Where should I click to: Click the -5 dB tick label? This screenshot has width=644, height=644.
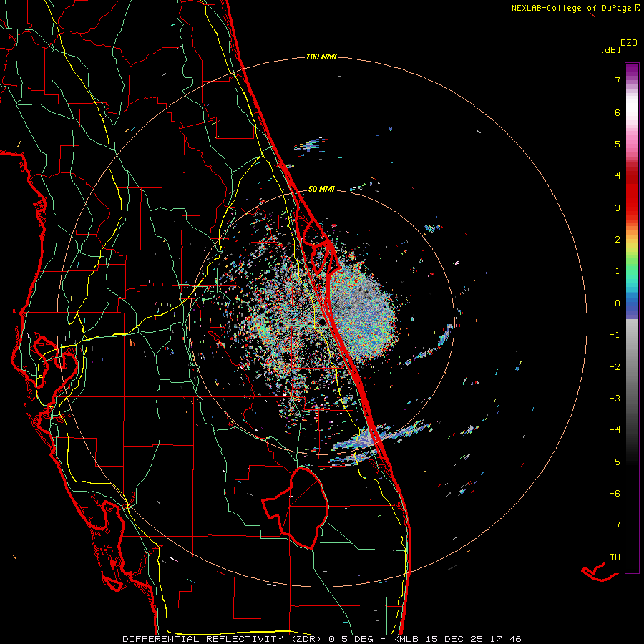pos(615,462)
